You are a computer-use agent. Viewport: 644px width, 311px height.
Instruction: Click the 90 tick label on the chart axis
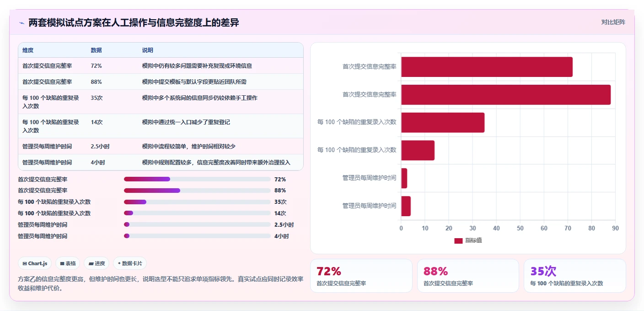click(615, 228)
